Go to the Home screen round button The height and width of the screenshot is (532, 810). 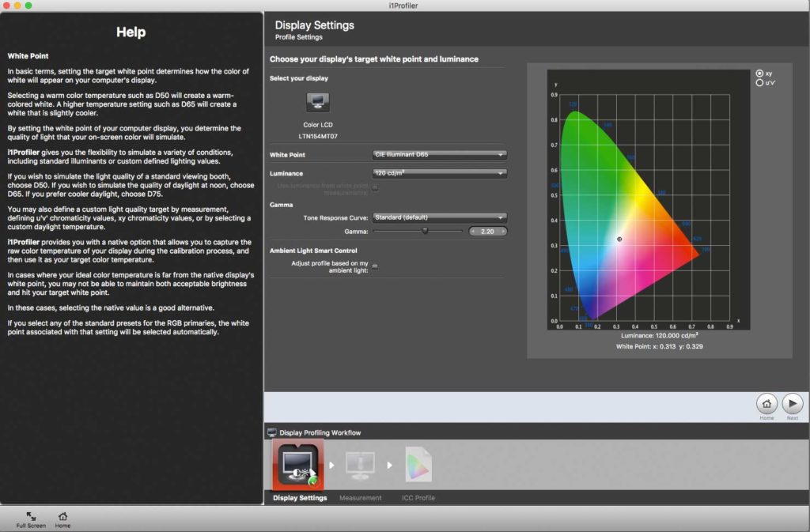[x=766, y=403]
